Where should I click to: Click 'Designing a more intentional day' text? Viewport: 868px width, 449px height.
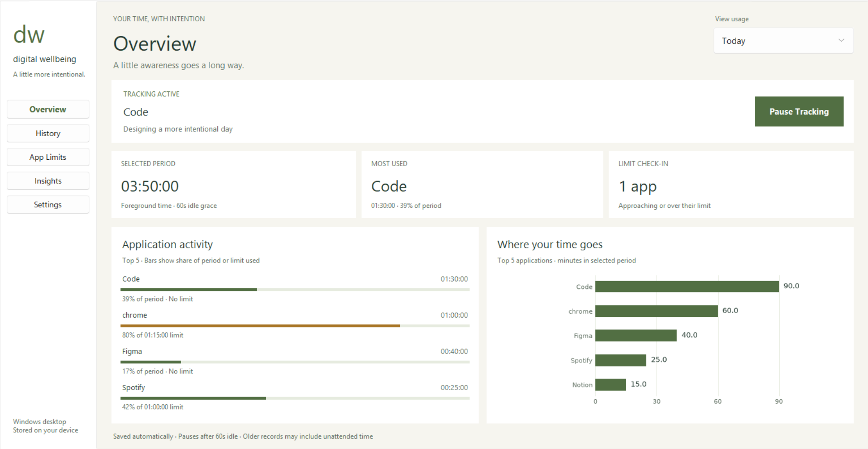178,129
